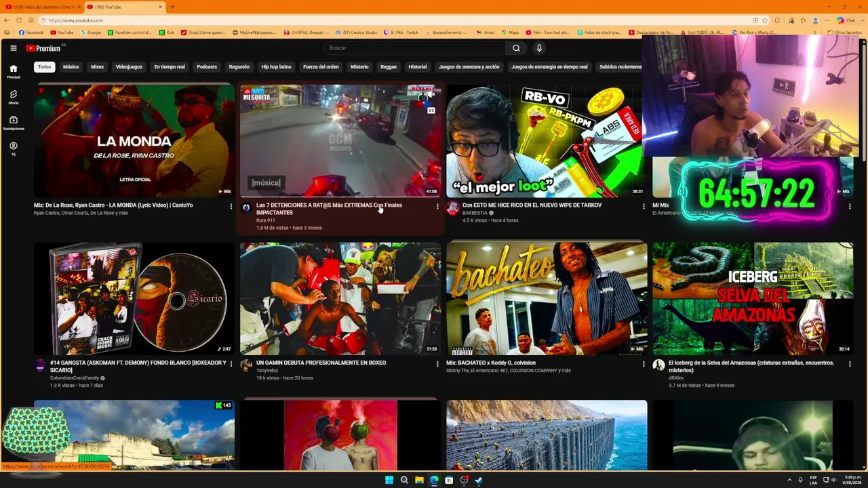Open Facebook bookmark
The width and height of the screenshot is (868, 488).
coord(31,33)
